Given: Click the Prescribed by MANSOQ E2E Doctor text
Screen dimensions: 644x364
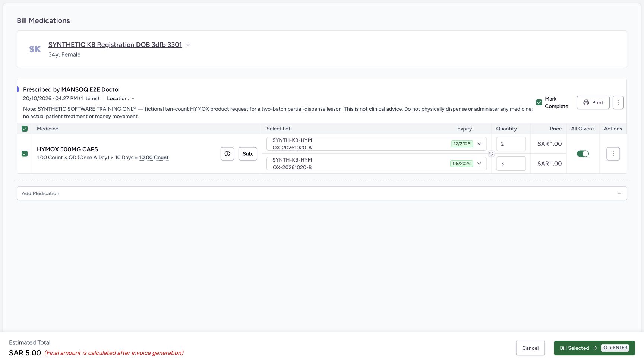Looking at the screenshot, I should [x=72, y=89].
